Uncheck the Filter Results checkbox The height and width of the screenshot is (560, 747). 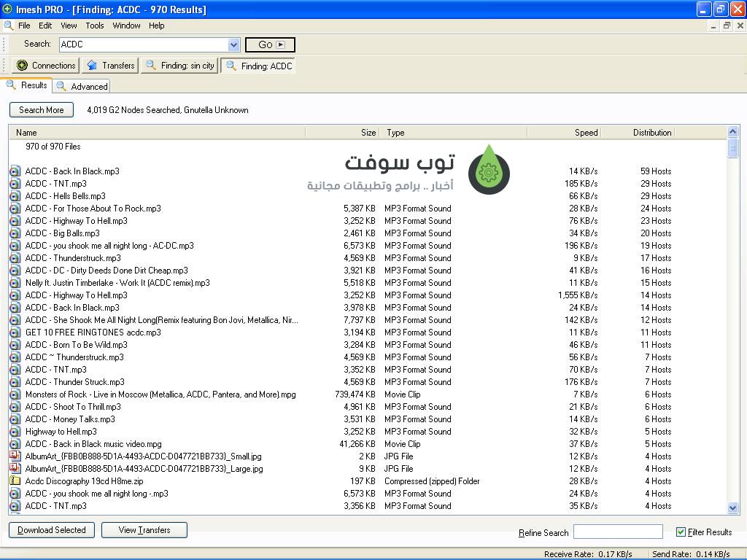[x=681, y=532]
